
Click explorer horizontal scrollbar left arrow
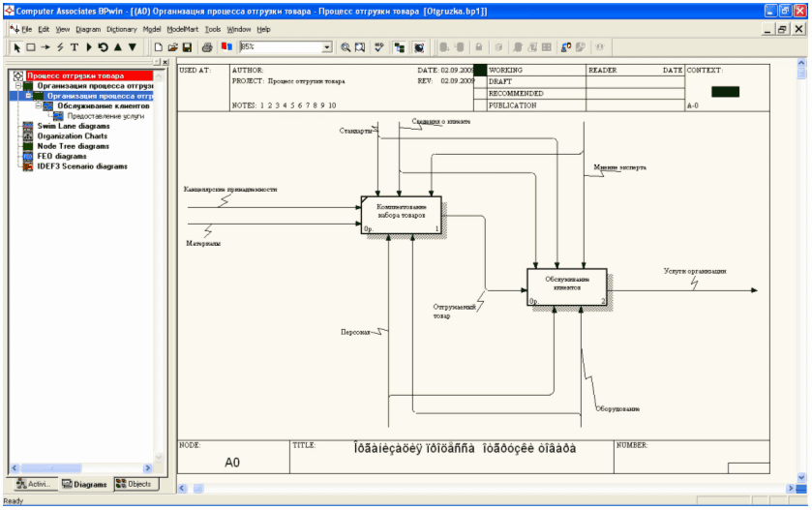pyautogui.click(x=15, y=468)
